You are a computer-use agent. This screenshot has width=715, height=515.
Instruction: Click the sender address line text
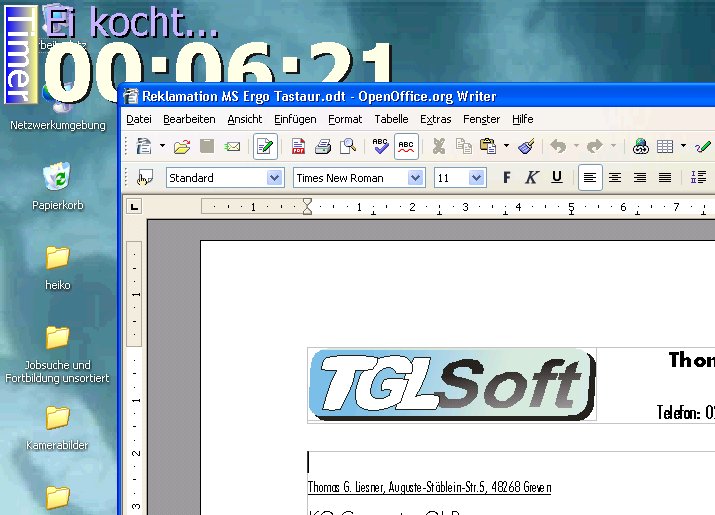(429, 487)
